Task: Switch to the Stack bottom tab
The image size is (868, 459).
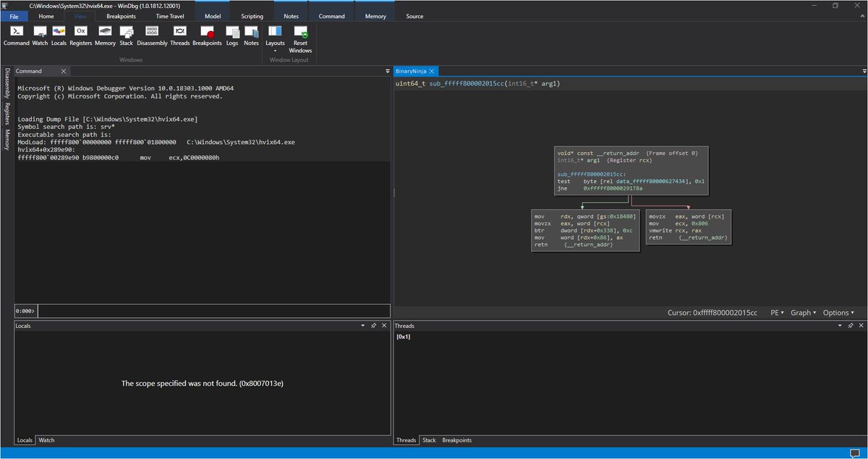Action: [x=429, y=440]
